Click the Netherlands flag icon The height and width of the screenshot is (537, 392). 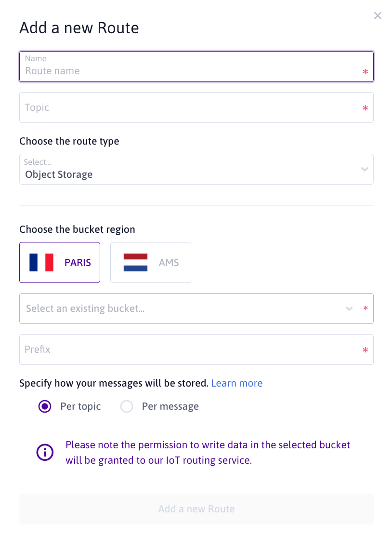pyautogui.click(x=135, y=263)
